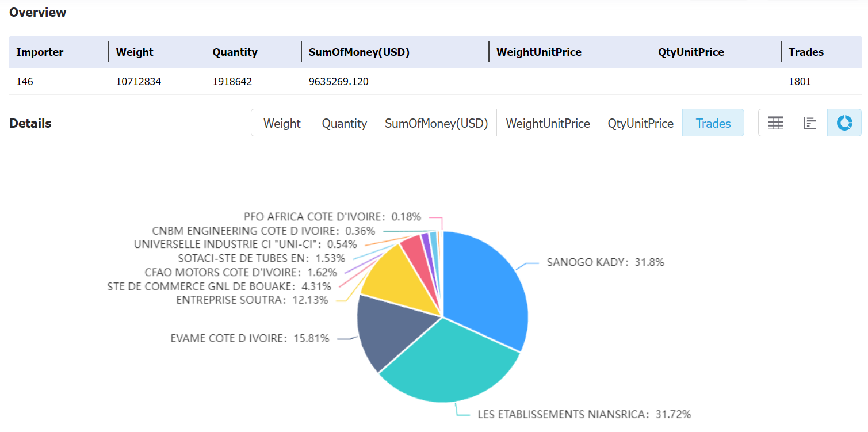
Task: Click ENTREPRISE SOUTRA: 12.13% label
Action: click(x=252, y=300)
